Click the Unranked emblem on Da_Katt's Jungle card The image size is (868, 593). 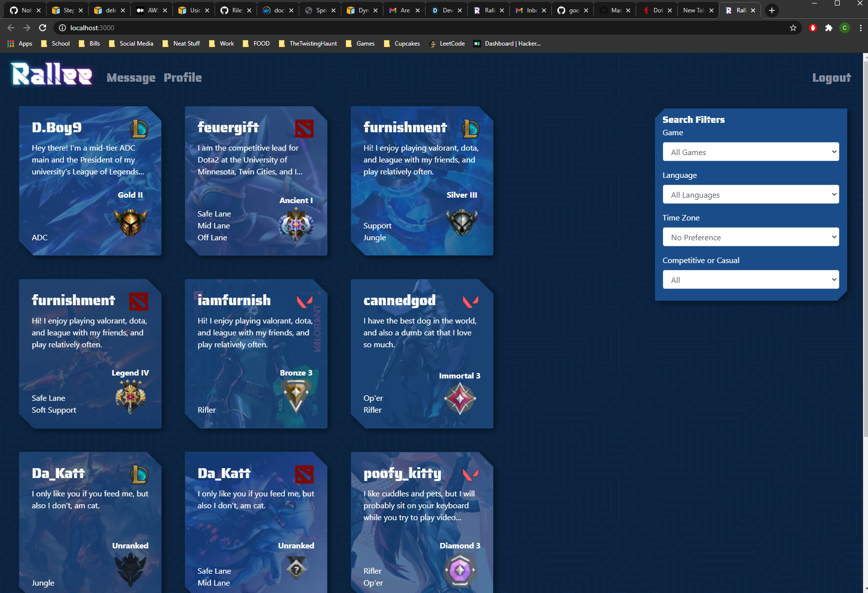(130, 570)
